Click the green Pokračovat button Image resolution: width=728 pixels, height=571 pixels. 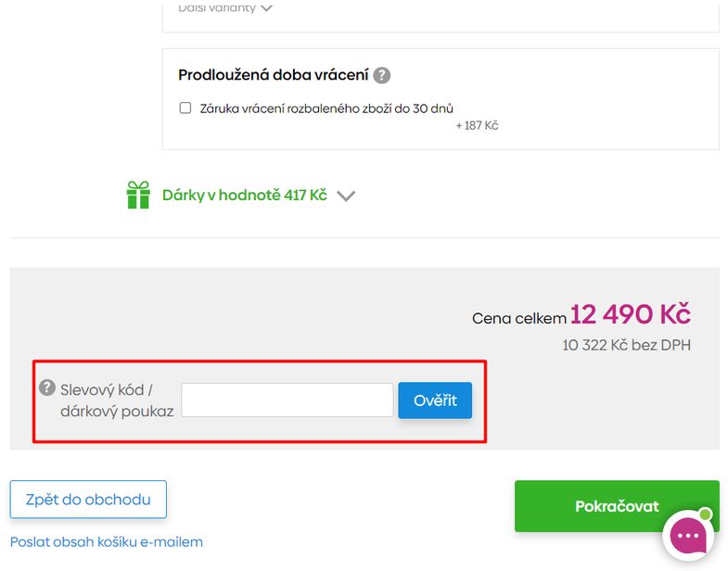617,506
